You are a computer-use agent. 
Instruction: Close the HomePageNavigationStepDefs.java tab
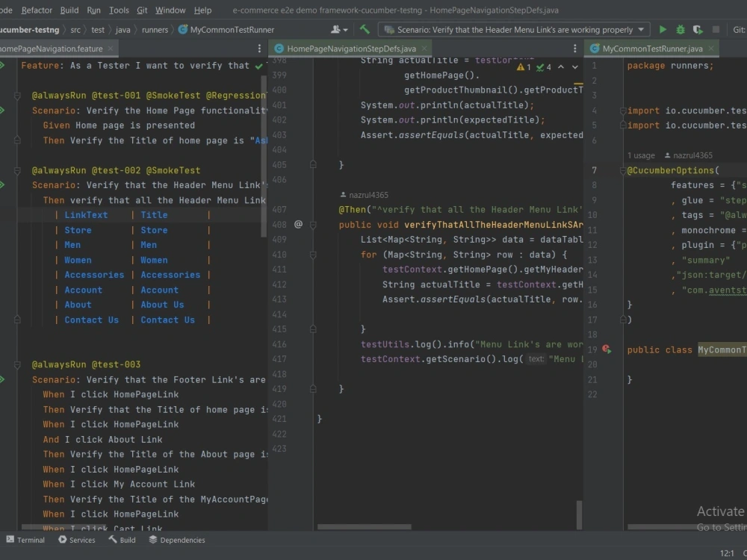426,49
